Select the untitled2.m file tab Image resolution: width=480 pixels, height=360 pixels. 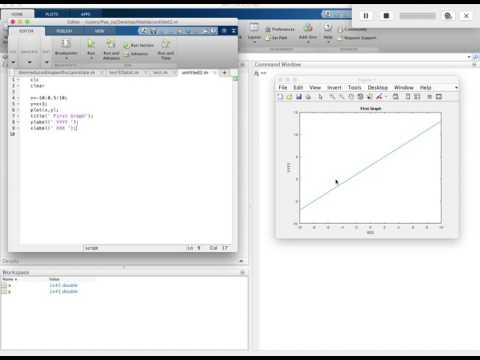point(195,72)
